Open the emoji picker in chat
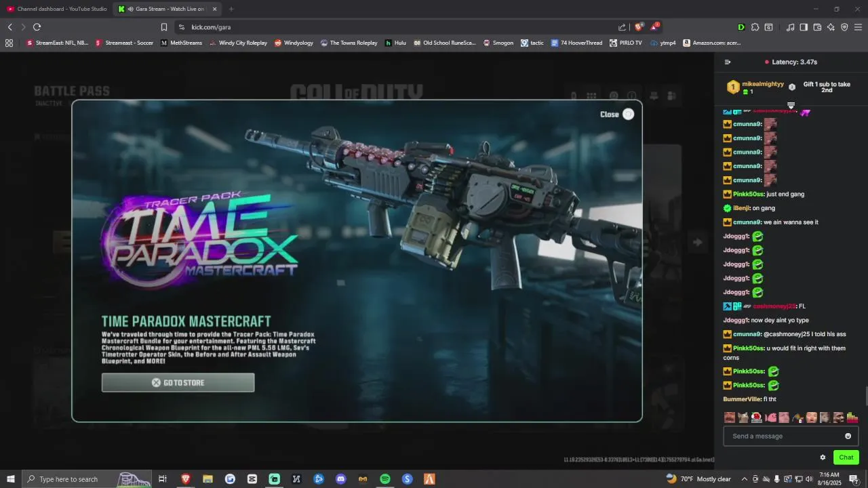The height and width of the screenshot is (488, 868). 848,436
